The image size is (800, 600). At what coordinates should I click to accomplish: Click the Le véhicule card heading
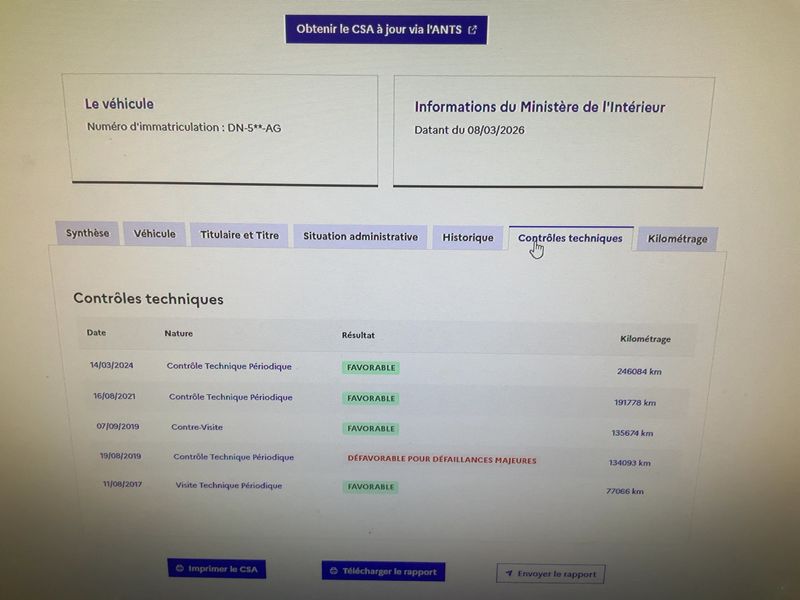click(x=119, y=104)
